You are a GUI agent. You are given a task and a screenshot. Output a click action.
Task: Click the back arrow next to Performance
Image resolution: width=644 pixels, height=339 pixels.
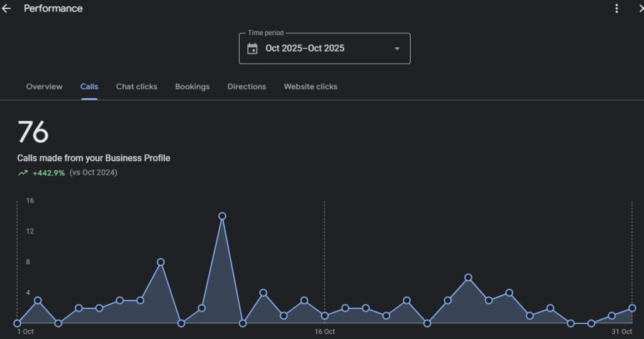[x=7, y=9]
